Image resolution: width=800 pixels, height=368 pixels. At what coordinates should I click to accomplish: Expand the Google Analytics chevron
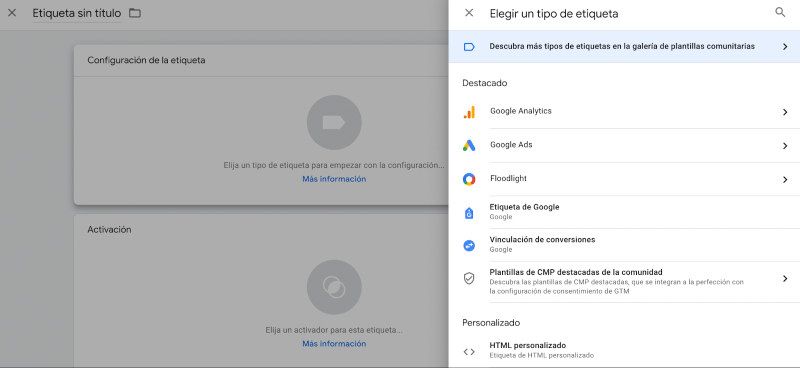coord(785,112)
